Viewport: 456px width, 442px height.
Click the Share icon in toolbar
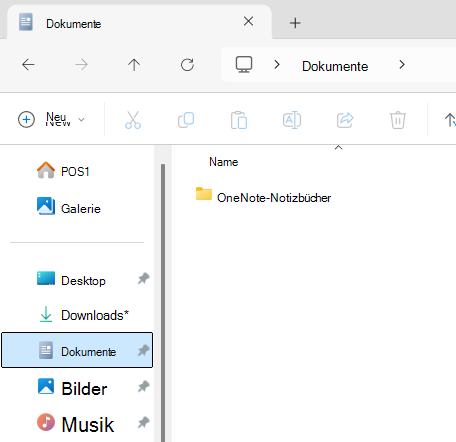[x=345, y=120]
